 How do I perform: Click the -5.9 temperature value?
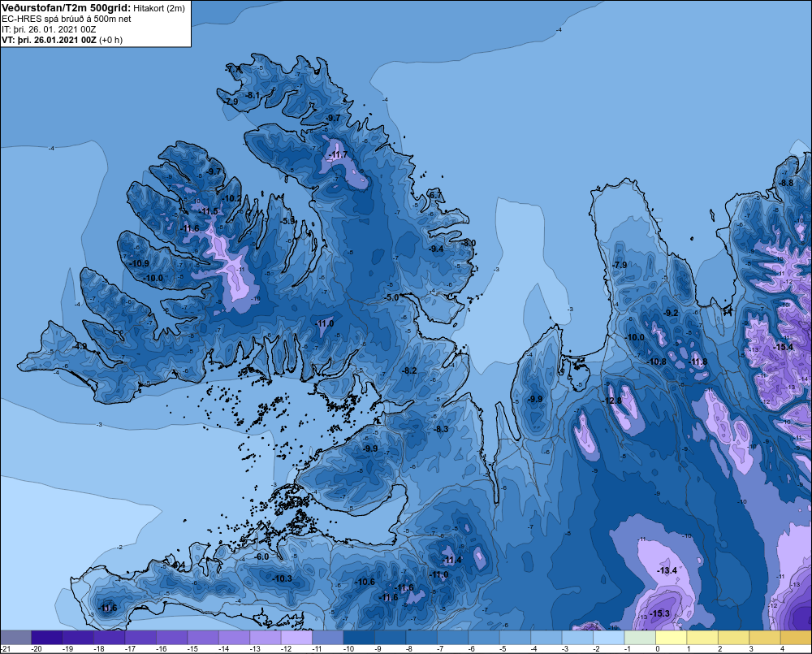[x=287, y=221]
